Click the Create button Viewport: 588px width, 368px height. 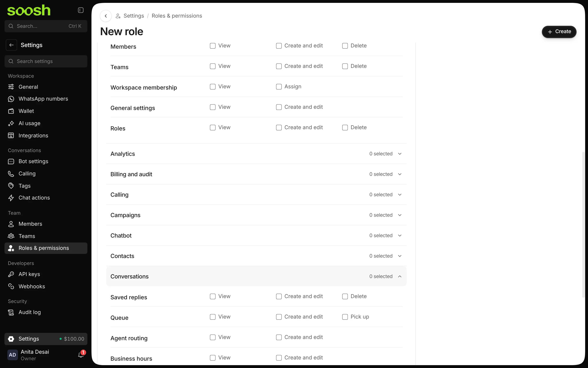559,32
